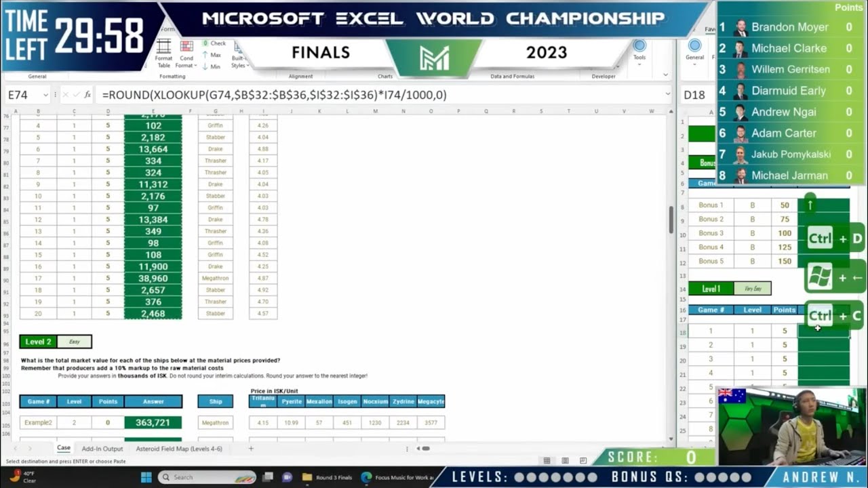Image resolution: width=868 pixels, height=488 pixels.
Task: Switch to the Case sheet tab
Action: 64,448
